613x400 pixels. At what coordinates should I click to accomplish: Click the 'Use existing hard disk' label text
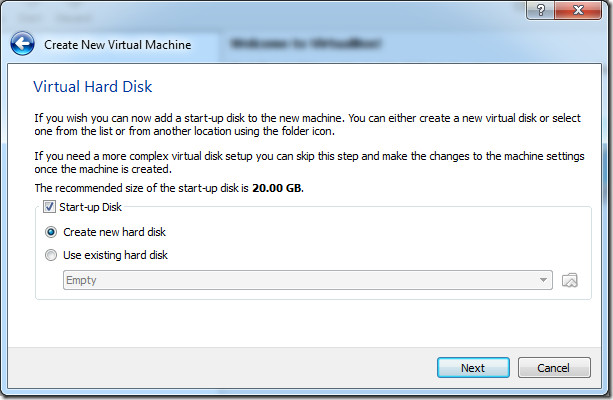[115, 255]
